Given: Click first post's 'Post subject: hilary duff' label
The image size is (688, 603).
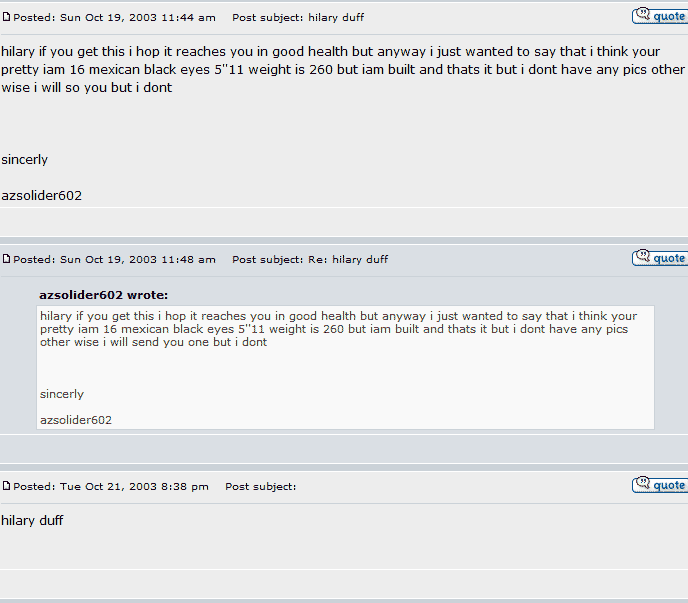Looking at the screenshot, I should pyautogui.click(x=298, y=17).
